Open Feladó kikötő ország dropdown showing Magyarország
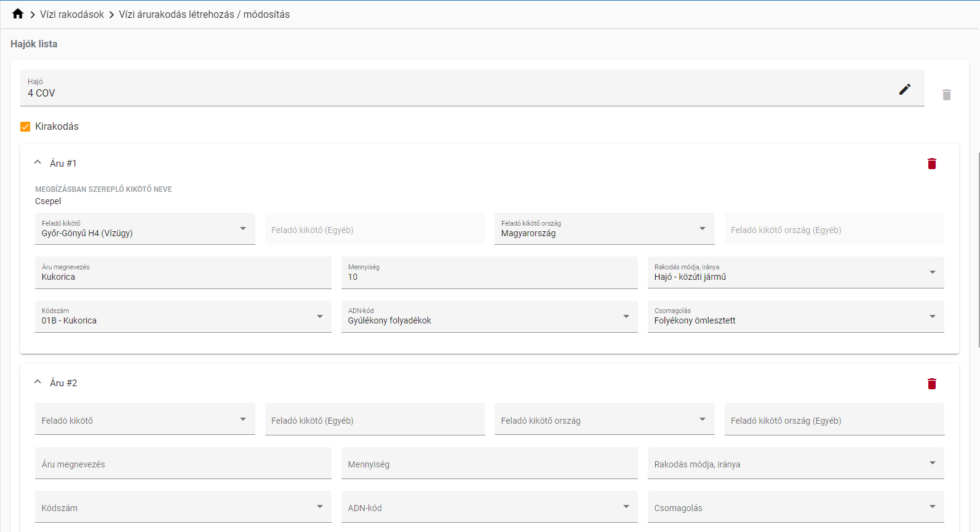Image resolution: width=980 pixels, height=532 pixels. coord(604,229)
